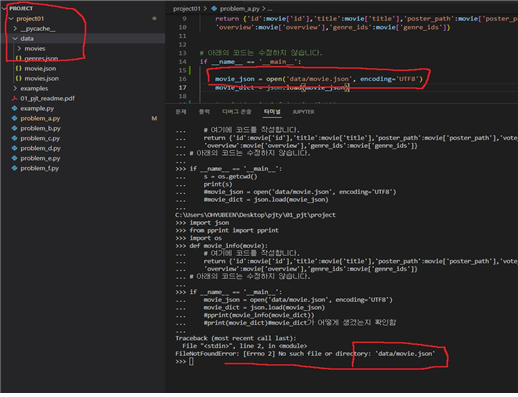The height and width of the screenshot is (397, 518).
Task: Click the movies.json braces icon
Action: click(x=19, y=78)
